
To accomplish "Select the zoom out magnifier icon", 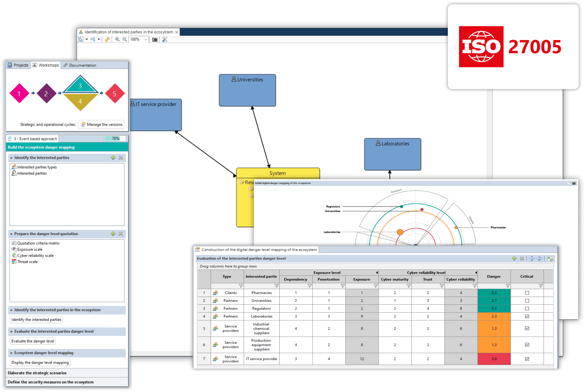I will [124, 39].
